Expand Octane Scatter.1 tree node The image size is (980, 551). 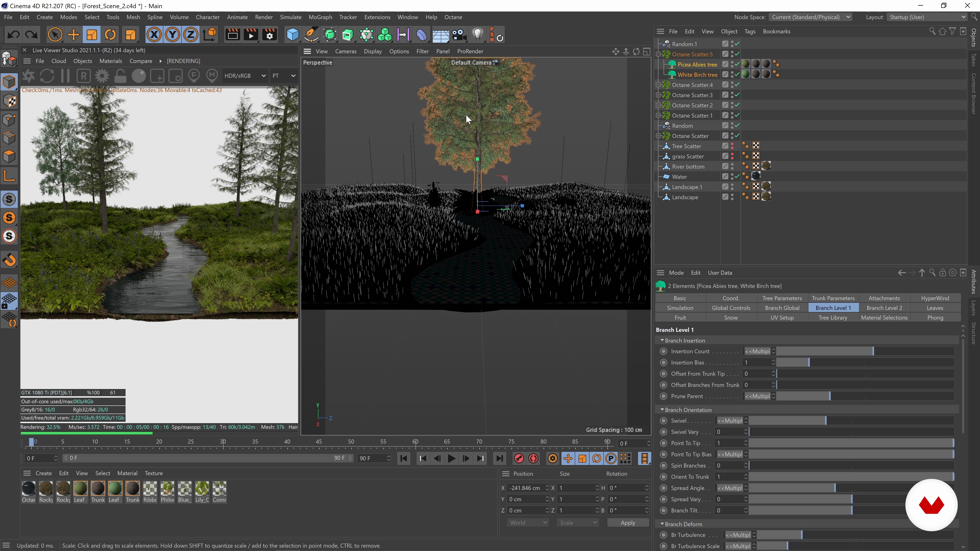658,116
